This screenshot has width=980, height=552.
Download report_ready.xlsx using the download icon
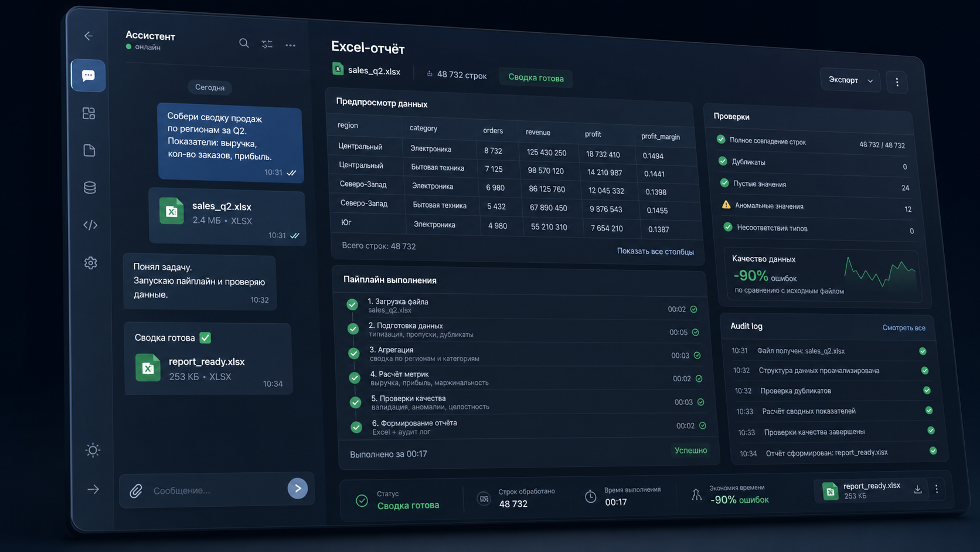click(918, 489)
